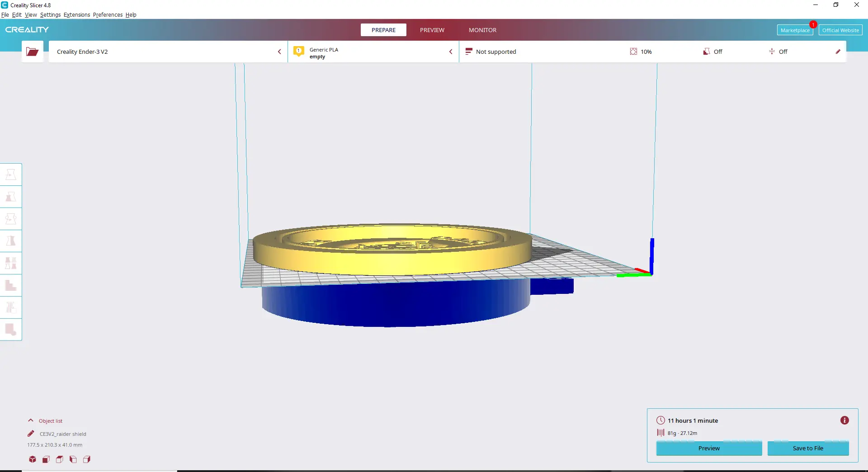Collapse the Object list panel

(45, 420)
